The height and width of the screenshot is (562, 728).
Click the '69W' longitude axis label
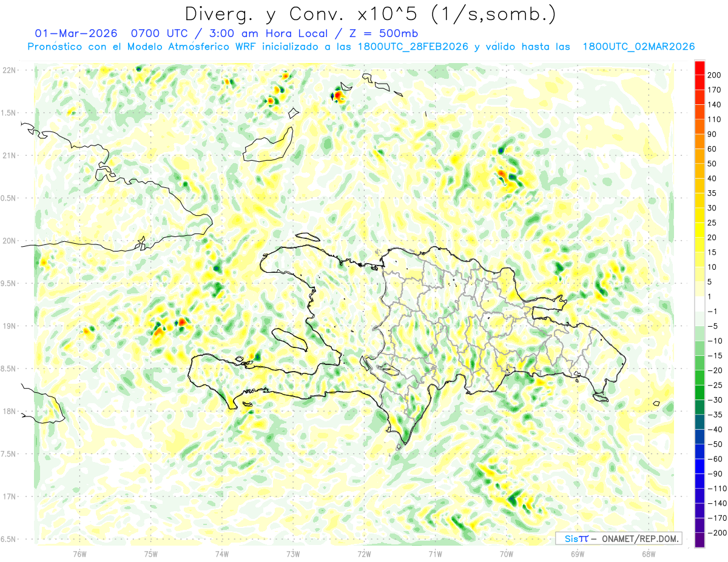pyautogui.click(x=578, y=554)
